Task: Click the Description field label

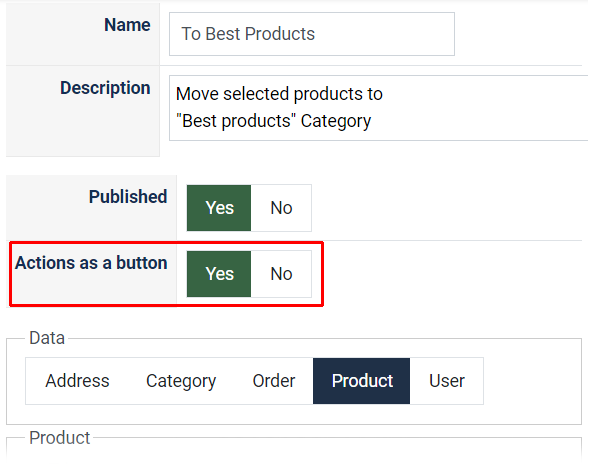Action: [105, 88]
